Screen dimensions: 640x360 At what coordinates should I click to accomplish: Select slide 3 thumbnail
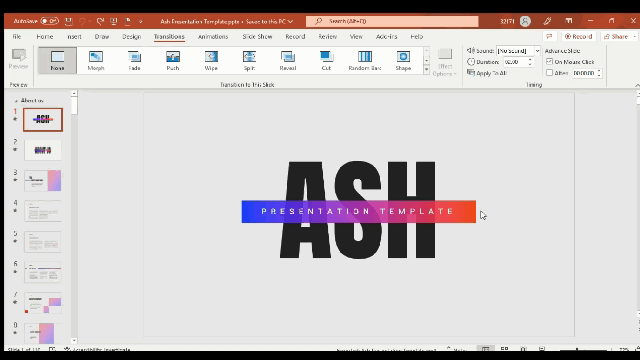tap(43, 181)
